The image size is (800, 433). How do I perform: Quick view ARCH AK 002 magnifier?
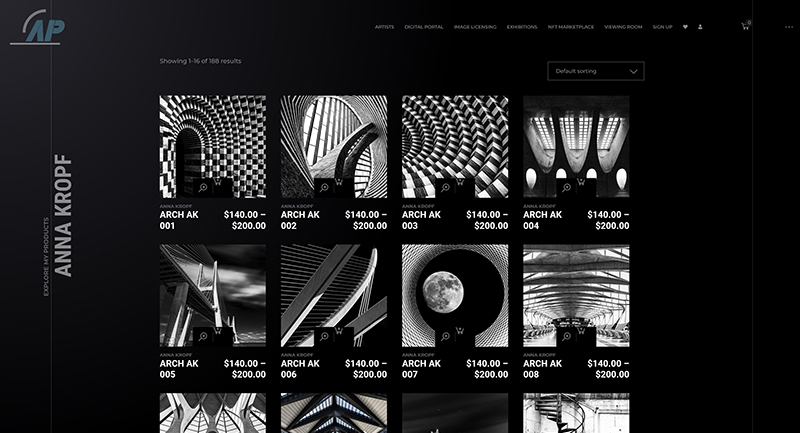[324, 188]
